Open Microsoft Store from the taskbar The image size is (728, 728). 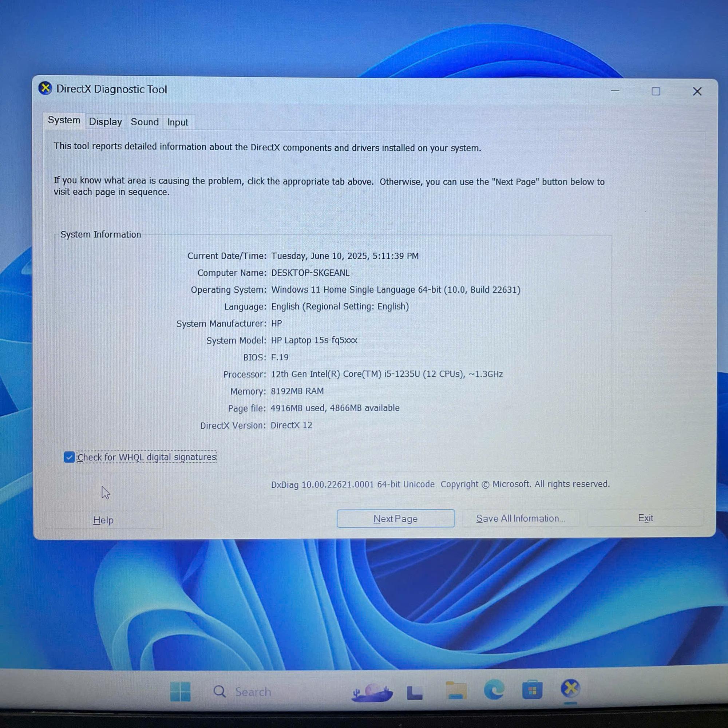click(x=532, y=689)
